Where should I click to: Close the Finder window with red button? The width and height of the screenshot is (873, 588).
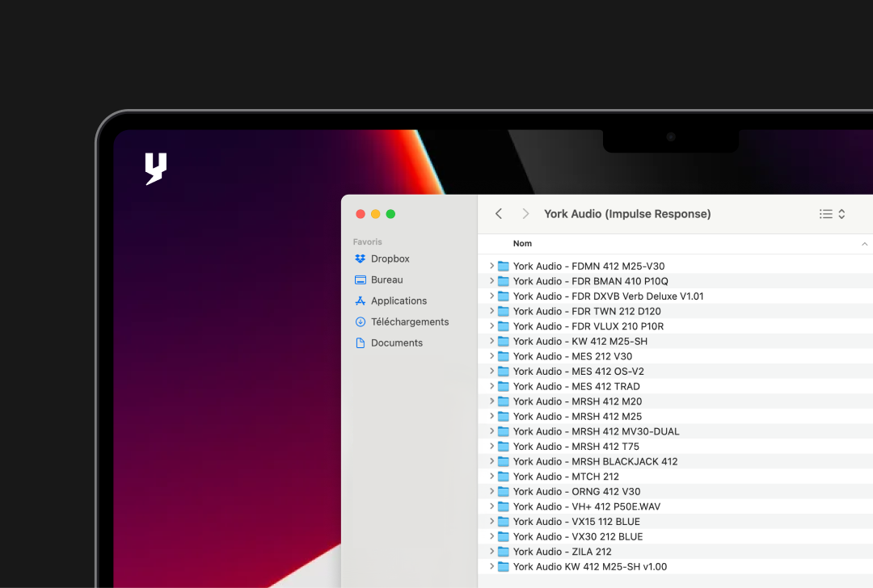[x=361, y=213]
